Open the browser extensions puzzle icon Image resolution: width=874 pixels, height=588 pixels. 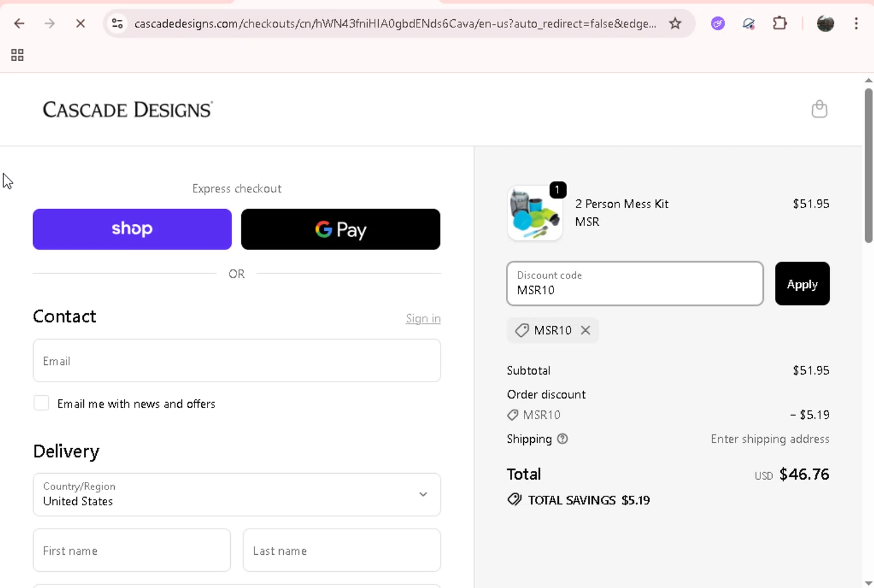pos(780,23)
